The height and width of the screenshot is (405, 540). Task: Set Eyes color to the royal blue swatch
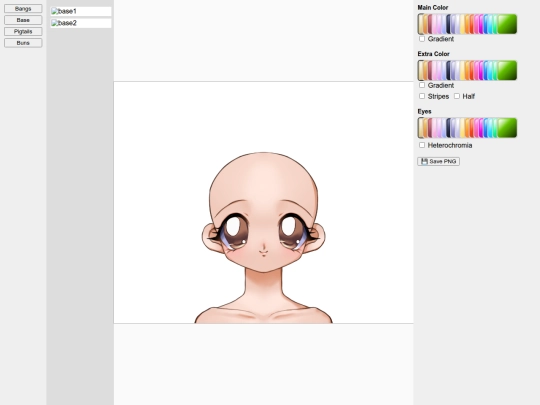pos(486,128)
